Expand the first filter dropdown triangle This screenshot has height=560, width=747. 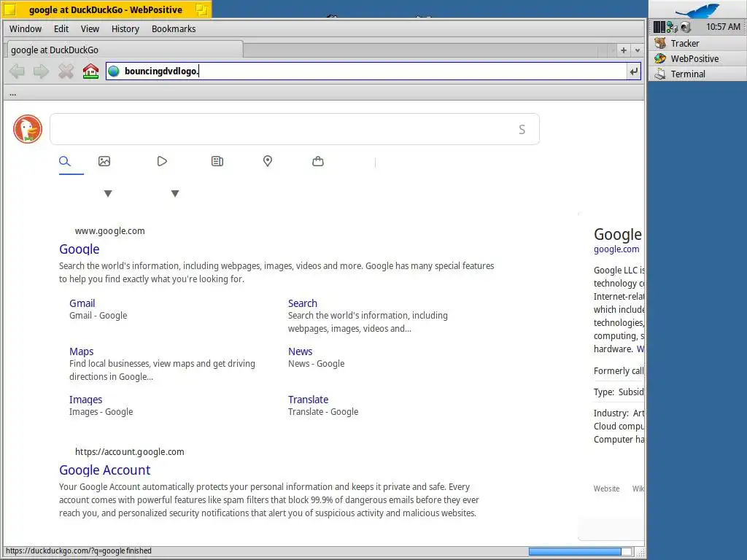click(x=108, y=194)
